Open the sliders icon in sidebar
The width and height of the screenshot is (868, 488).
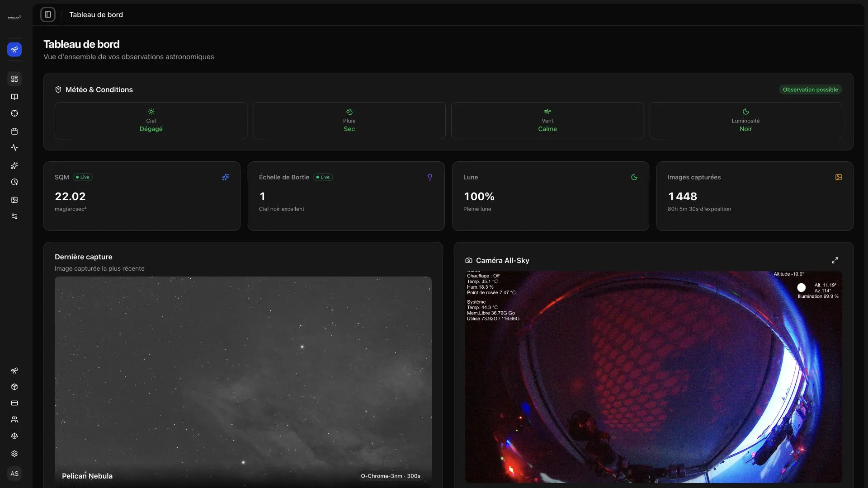tap(14, 216)
